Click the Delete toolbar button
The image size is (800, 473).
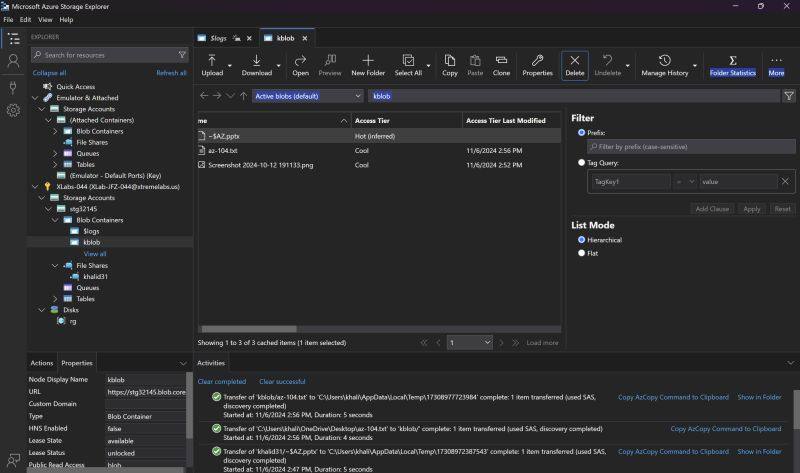pos(574,65)
